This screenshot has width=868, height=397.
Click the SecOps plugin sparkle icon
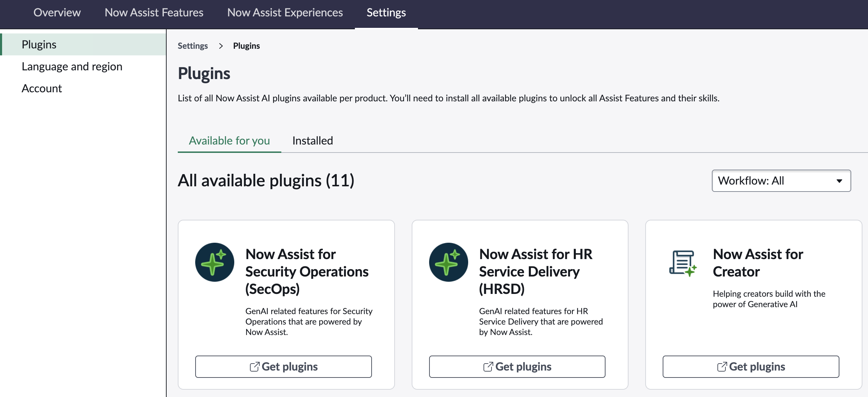tap(214, 262)
